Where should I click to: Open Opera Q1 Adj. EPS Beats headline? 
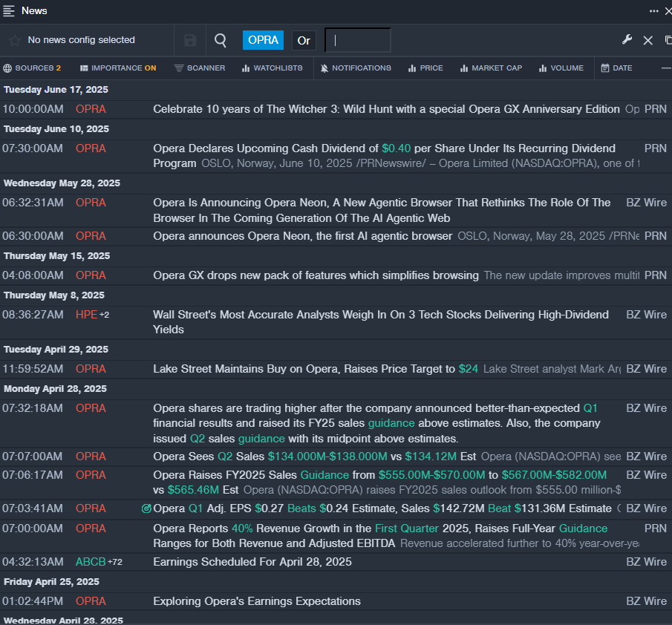click(x=382, y=508)
